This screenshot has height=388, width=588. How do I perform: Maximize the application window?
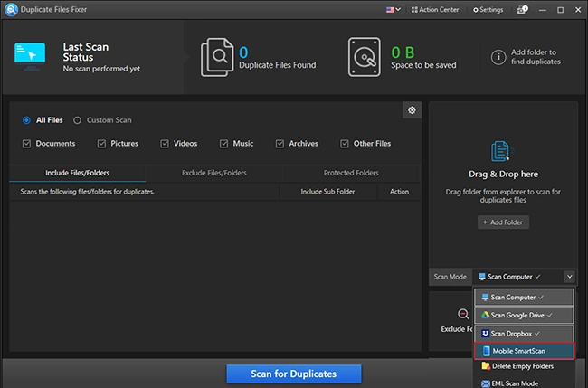pyautogui.click(x=560, y=10)
